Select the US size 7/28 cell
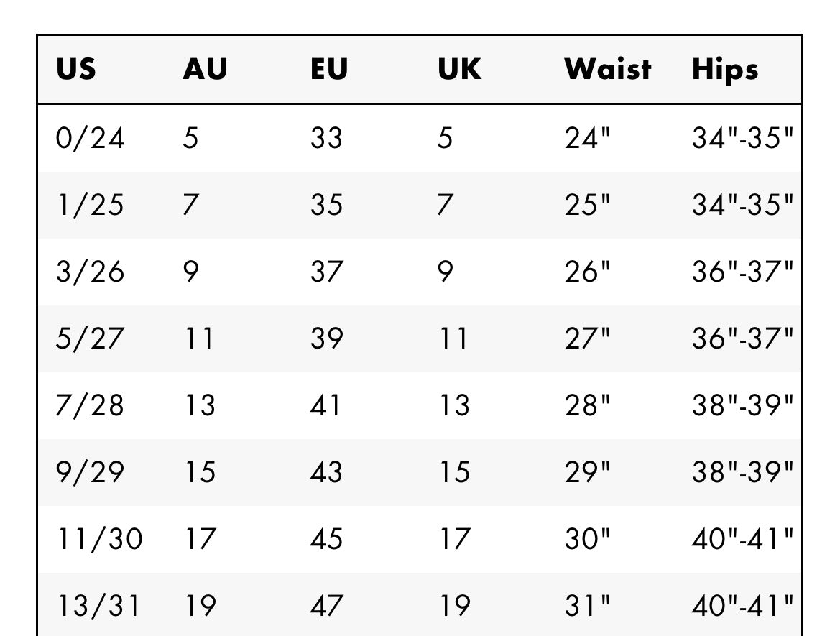Viewport: 840px width, 636px height. point(90,405)
